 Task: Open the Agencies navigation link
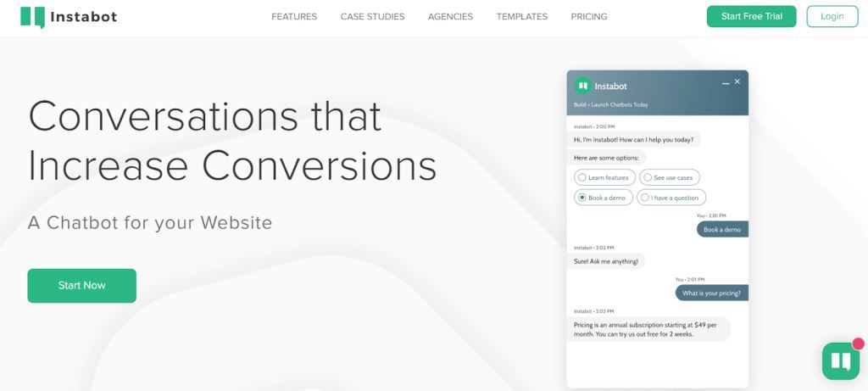tap(450, 16)
